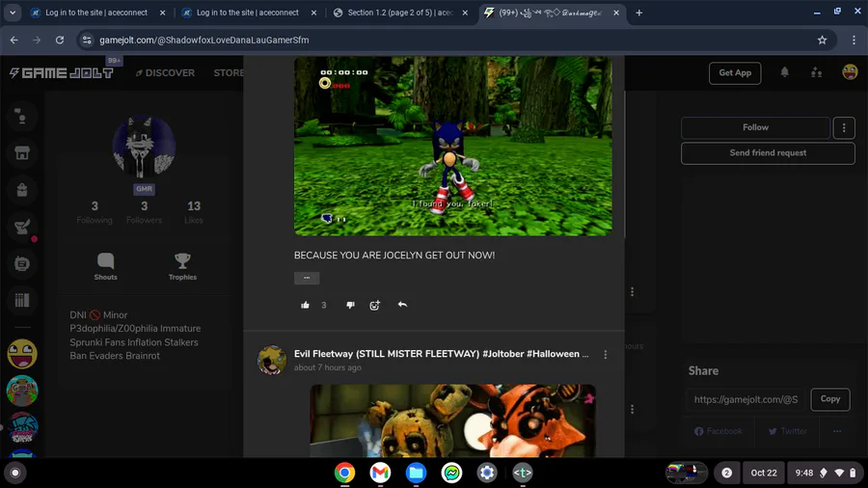Click Evil Fleetway post author avatar
Viewport: 868px width, 488px height.
point(272,360)
